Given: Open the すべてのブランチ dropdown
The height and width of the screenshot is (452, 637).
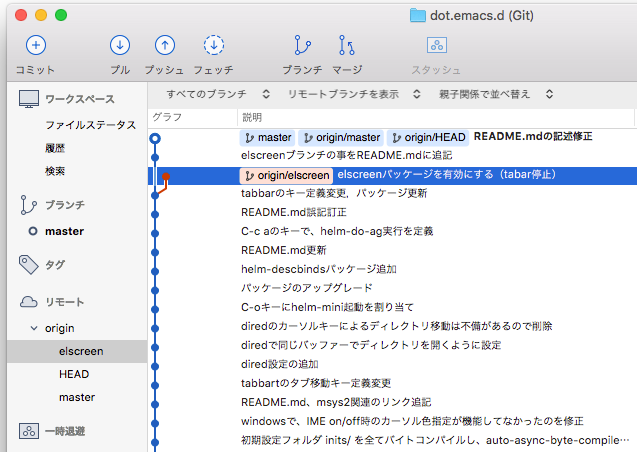Looking at the screenshot, I should coord(218,94).
